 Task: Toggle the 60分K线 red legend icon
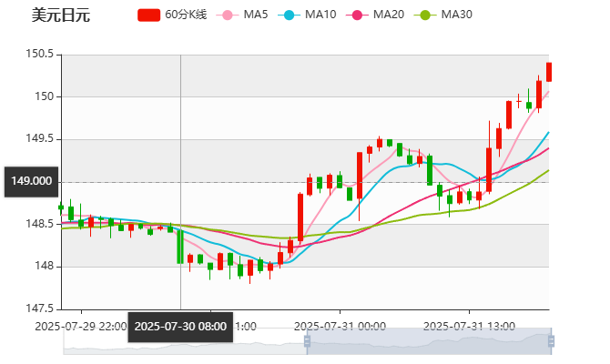pyautogui.click(x=149, y=15)
